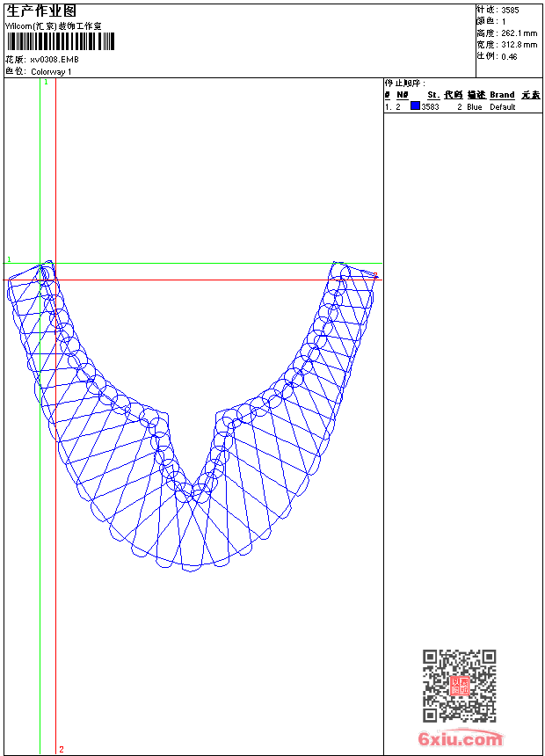
Task: Click the red arrow end marker on the design
Action: click(374, 275)
